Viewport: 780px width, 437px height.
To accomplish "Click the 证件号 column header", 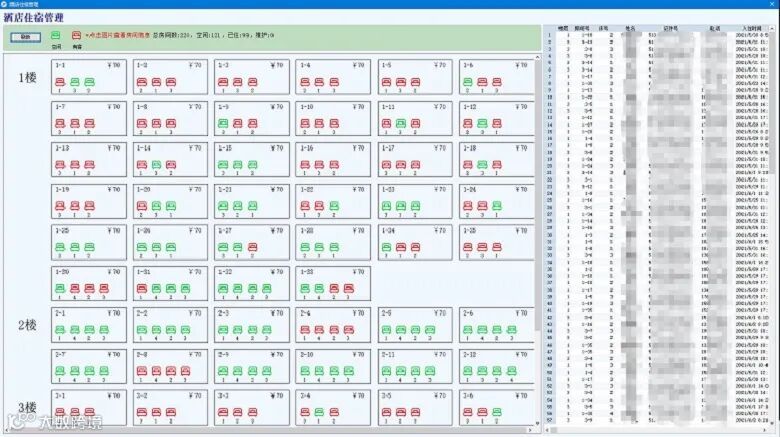I will (x=670, y=28).
